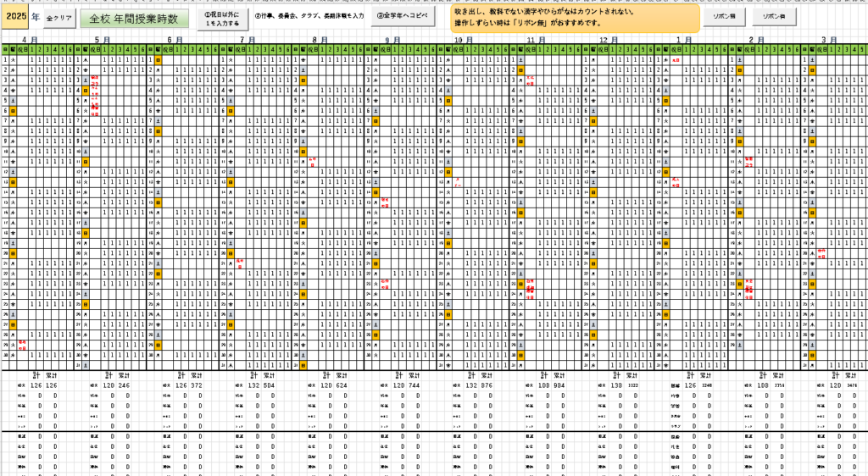Select the red holiday note on April 29
Image resolution: width=868 pixels, height=476 pixels.
(22, 345)
